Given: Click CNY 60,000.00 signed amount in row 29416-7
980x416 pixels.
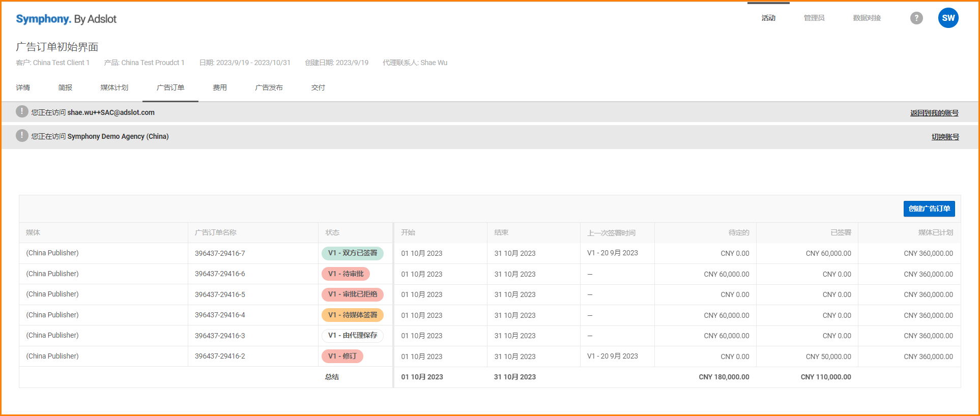Looking at the screenshot, I should point(828,253).
